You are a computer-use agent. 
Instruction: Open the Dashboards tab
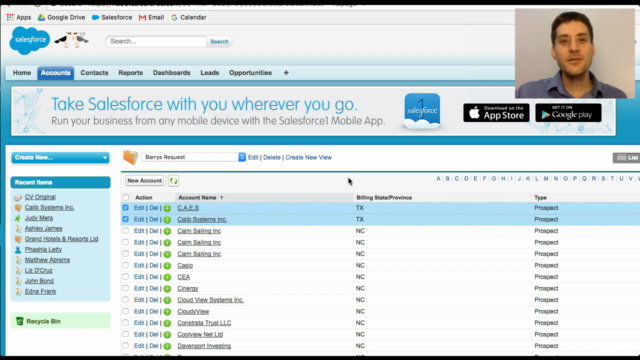point(171,73)
